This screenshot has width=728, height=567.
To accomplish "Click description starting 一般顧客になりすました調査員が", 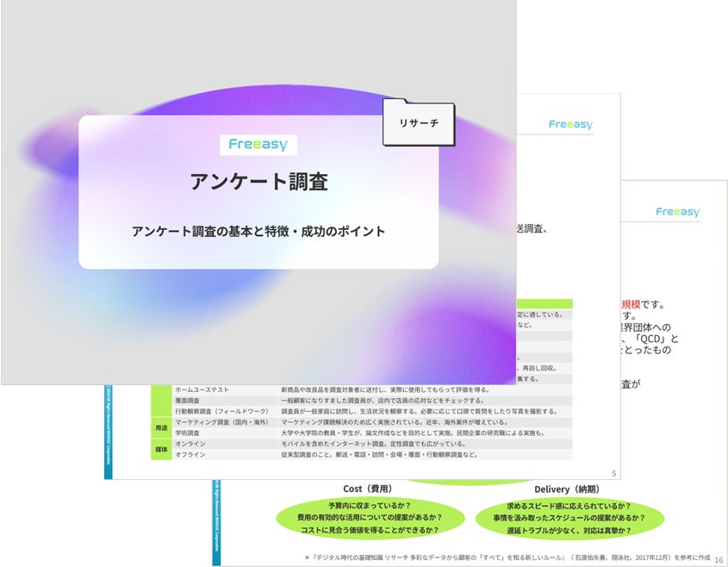I will coord(383,401).
